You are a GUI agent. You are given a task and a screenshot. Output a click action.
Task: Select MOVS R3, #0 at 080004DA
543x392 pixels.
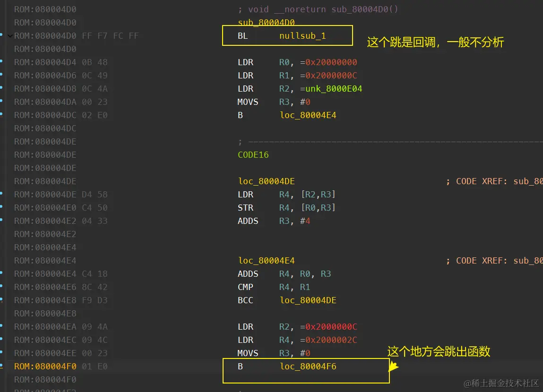274,102
